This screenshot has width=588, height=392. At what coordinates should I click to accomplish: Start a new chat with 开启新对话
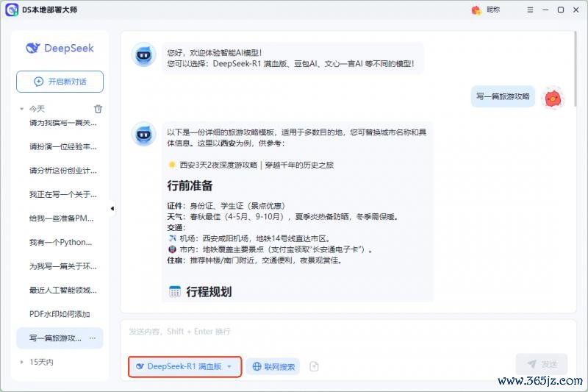60,82
